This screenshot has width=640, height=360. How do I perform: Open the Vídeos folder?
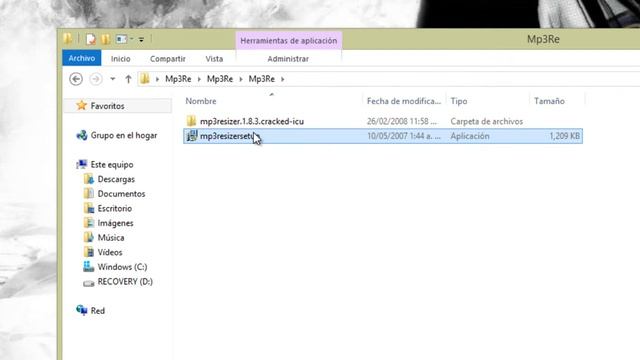(x=110, y=252)
